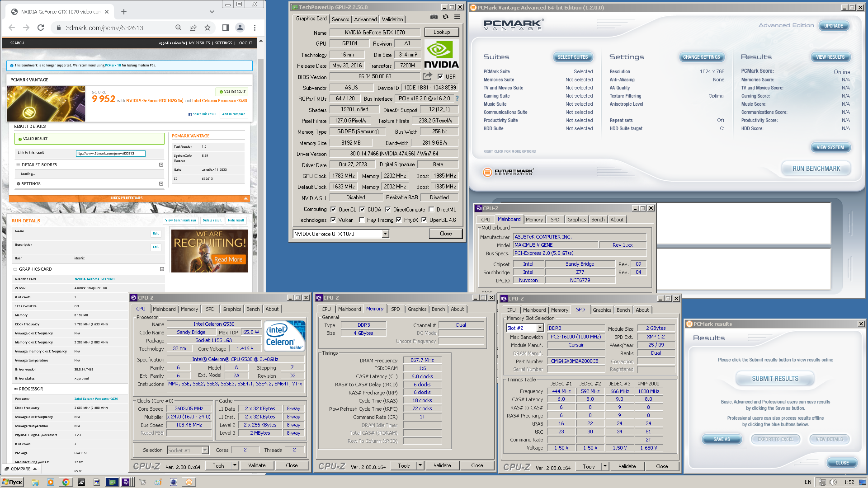Open the Chrome zoom magnifier icon

tap(179, 28)
